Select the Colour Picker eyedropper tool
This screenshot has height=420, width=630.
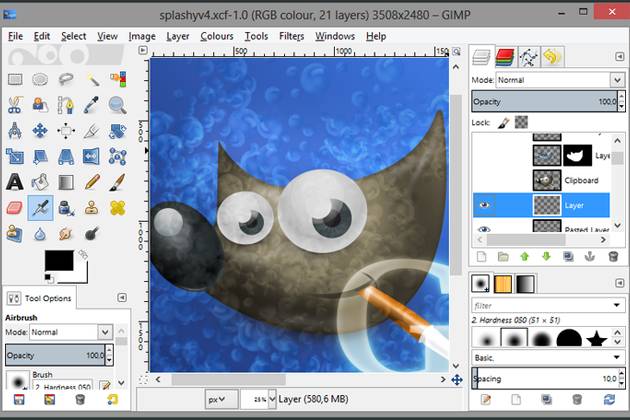coord(92,105)
